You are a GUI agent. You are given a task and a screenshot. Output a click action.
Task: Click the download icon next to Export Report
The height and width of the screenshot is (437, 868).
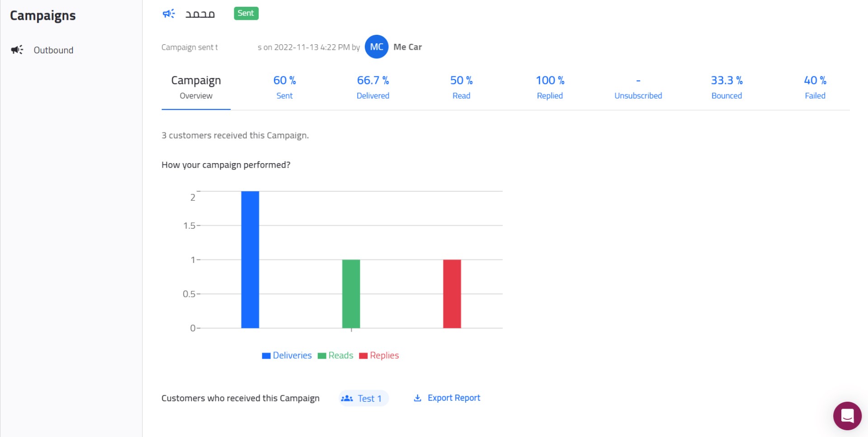[418, 398]
